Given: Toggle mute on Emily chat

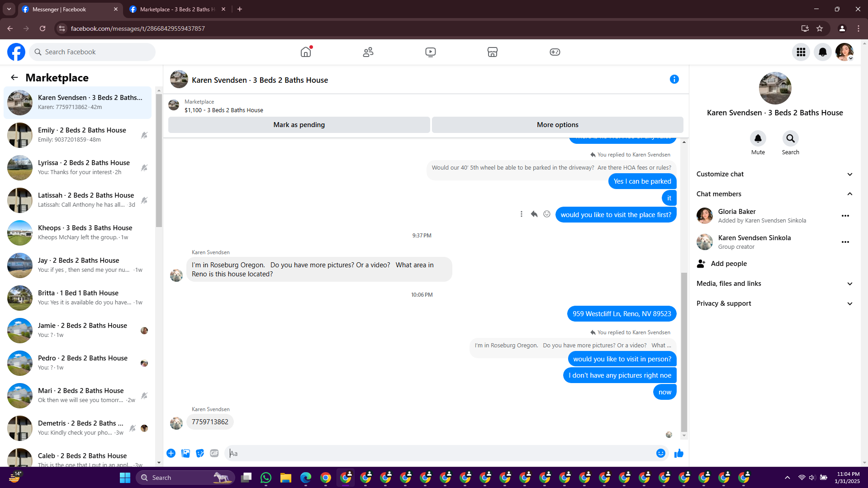Looking at the screenshot, I should pos(144,135).
